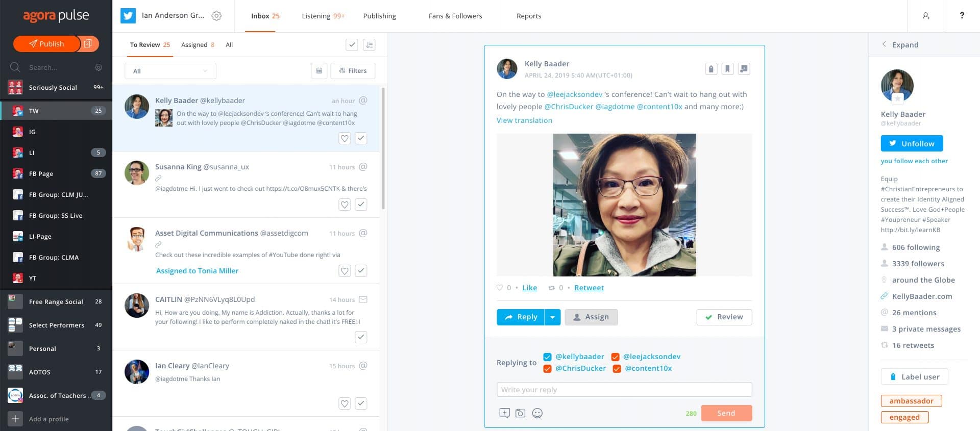Like Ian Cleary's tweet in inbox list
980x431 pixels.
click(345, 403)
